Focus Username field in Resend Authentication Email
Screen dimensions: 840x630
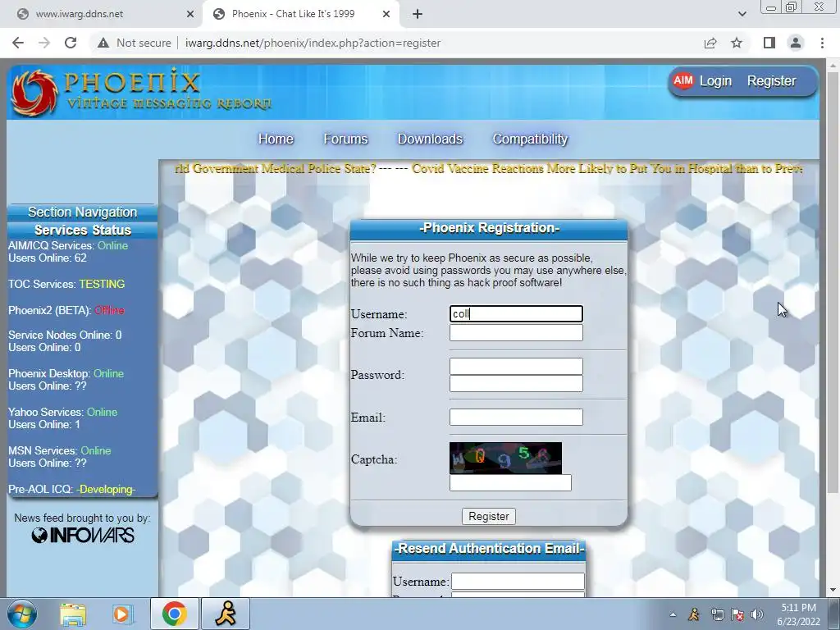(x=518, y=582)
